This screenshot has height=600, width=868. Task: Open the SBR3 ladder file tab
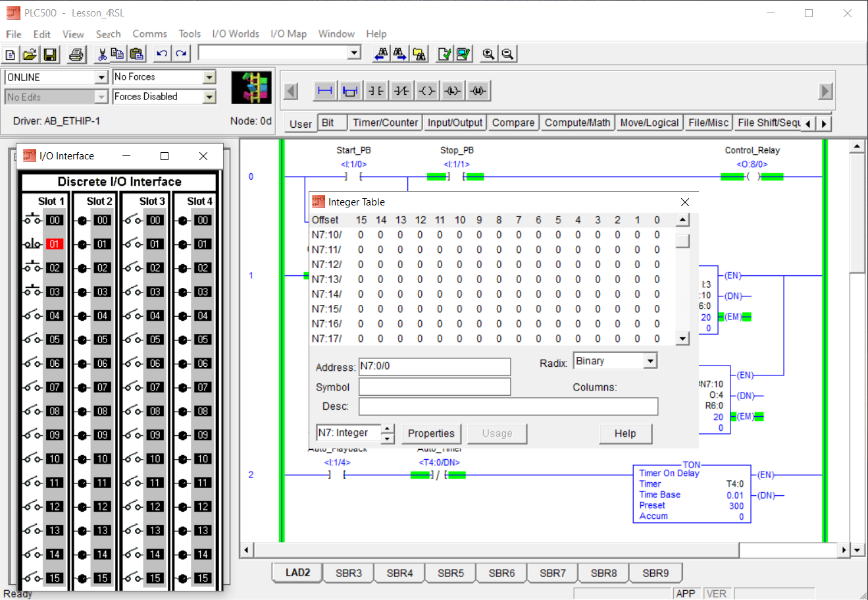point(349,573)
